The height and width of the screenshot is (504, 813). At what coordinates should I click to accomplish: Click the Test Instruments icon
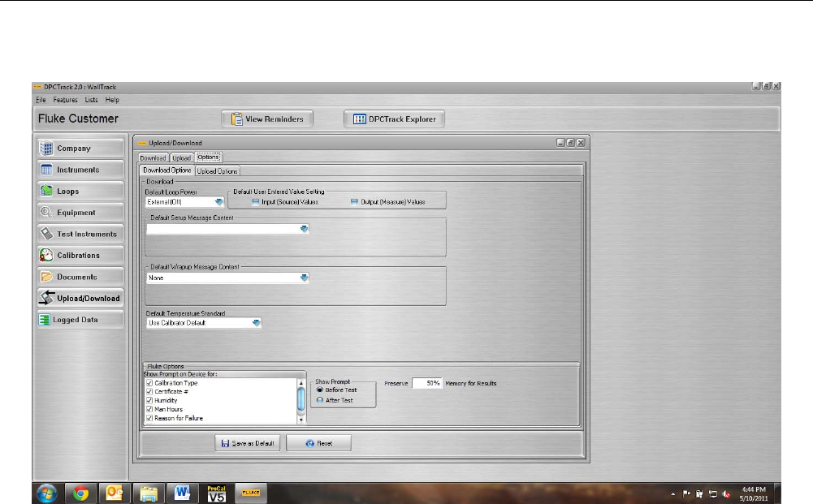coord(46,234)
